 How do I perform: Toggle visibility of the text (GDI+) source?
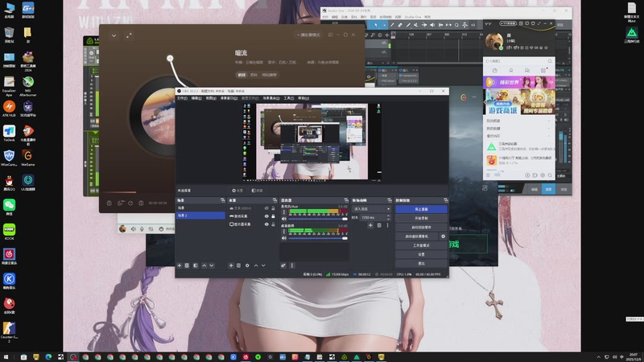[266, 208]
